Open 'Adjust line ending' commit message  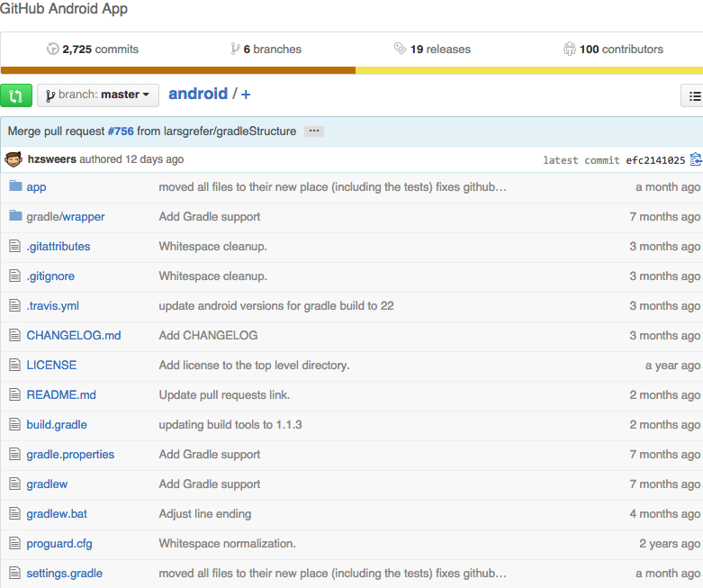(x=205, y=514)
